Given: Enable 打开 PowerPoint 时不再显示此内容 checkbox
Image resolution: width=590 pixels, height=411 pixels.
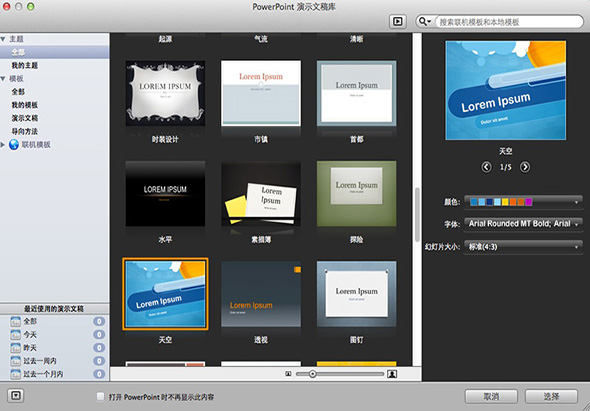Looking at the screenshot, I should 100,396.
